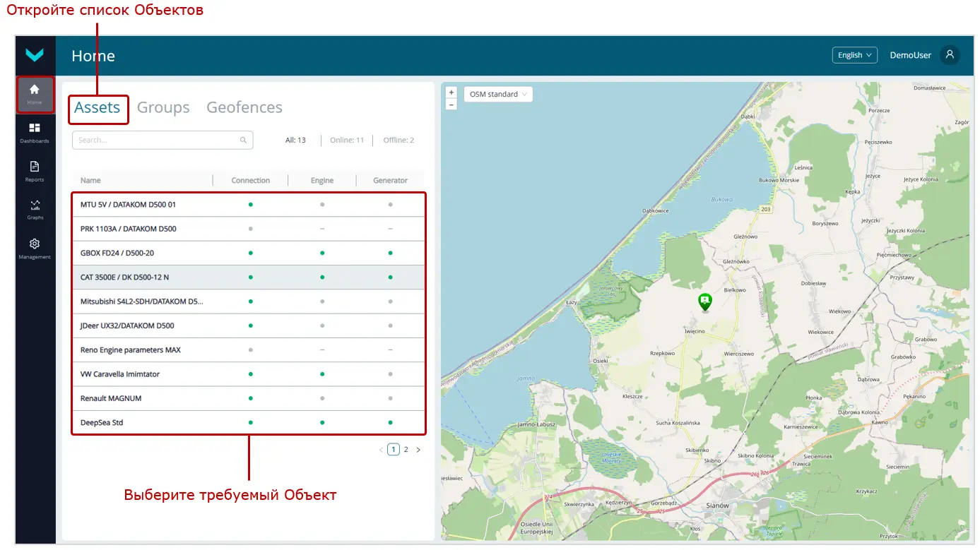This screenshot has width=980, height=550.
Task: Select the DeepSea Std asset row
Action: coord(249,423)
